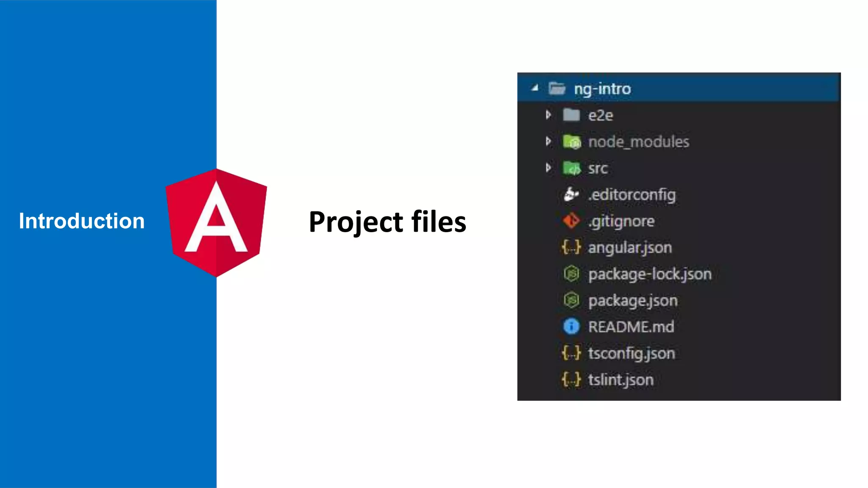Viewport: 868px width, 488px height.
Task: Expand the src folder arrow
Action: pos(548,168)
